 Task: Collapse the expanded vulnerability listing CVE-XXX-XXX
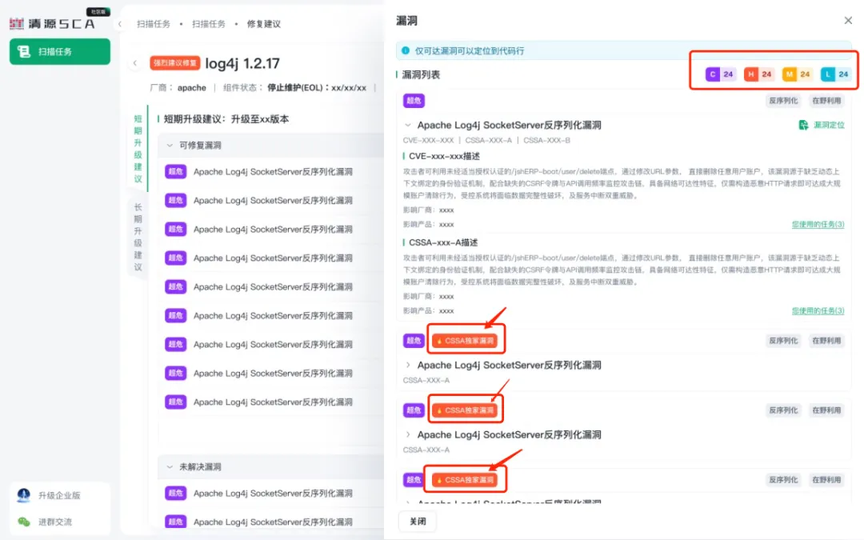coord(408,125)
